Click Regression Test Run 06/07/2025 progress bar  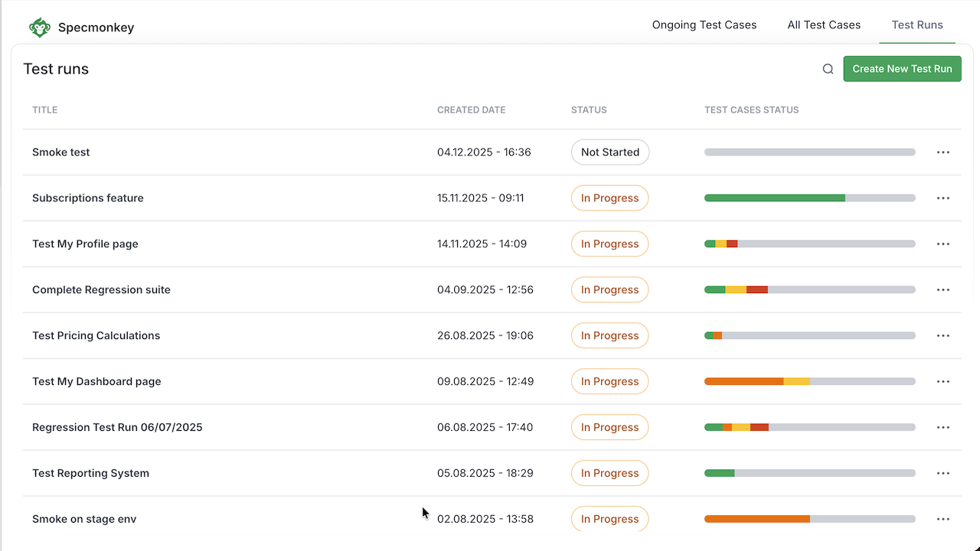click(x=810, y=428)
